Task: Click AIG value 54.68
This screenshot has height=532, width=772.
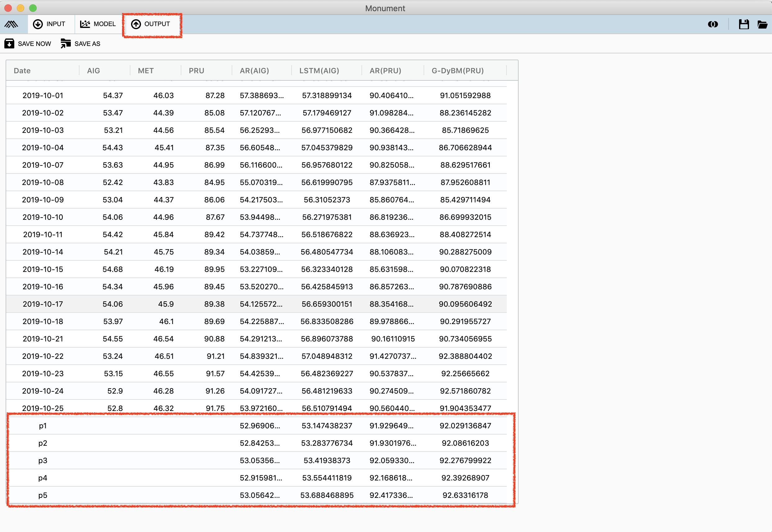Action: (x=113, y=269)
